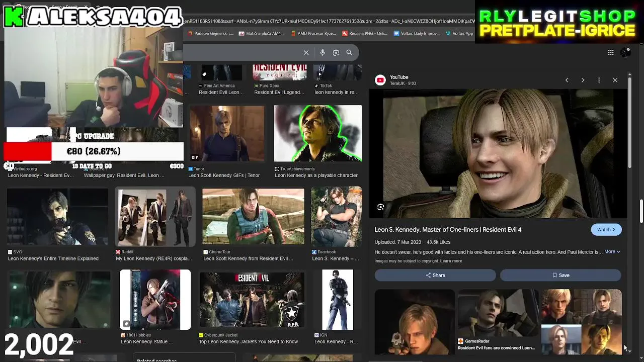The height and width of the screenshot is (362, 644).
Task: Click the YouTube source logo in preview
Action: click(380, 80)
